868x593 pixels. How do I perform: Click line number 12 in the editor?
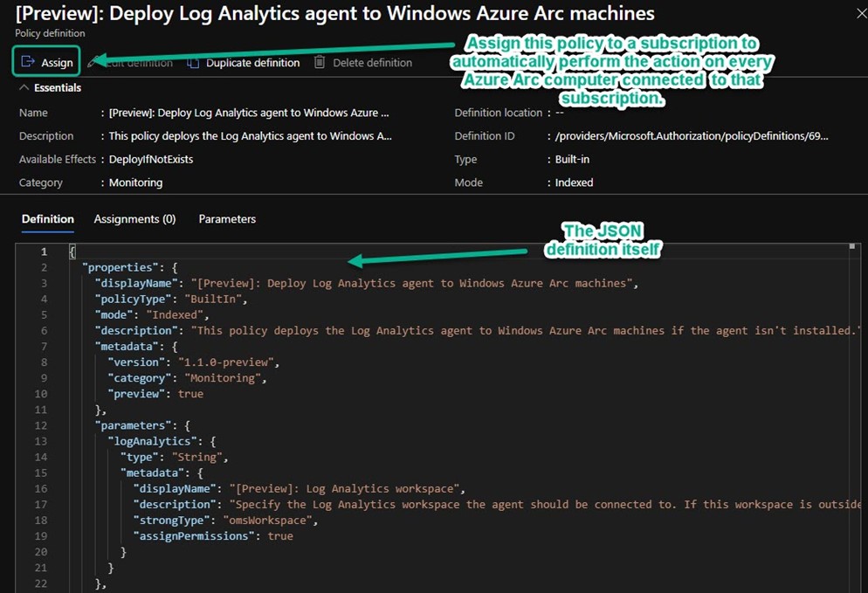[43, 425]
